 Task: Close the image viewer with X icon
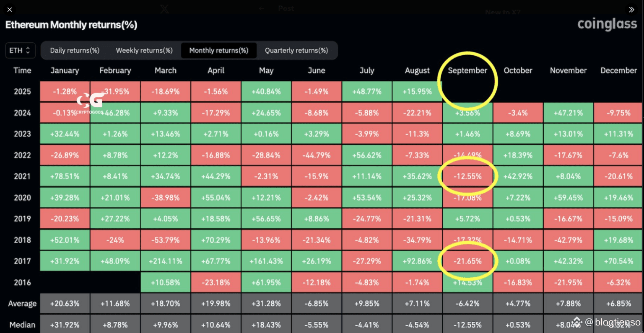point(10,9)
